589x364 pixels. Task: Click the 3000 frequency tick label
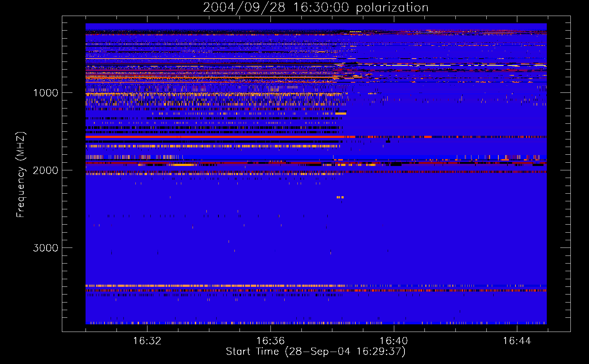(46, 248)
